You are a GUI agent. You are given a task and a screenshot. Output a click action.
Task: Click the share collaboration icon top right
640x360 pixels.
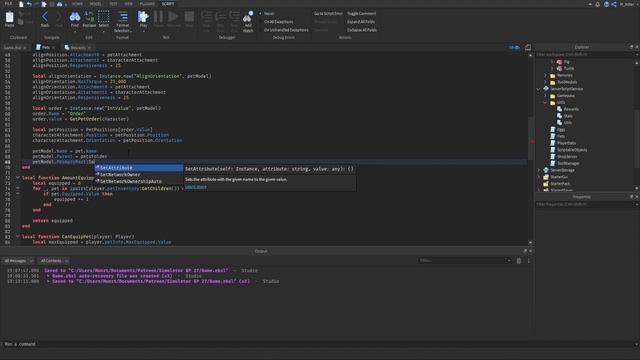[614, 4]
